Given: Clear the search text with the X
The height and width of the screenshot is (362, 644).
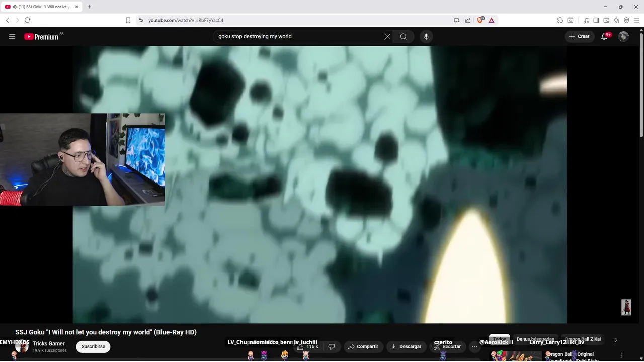Looking at the screenshot, I should [387, 36].
